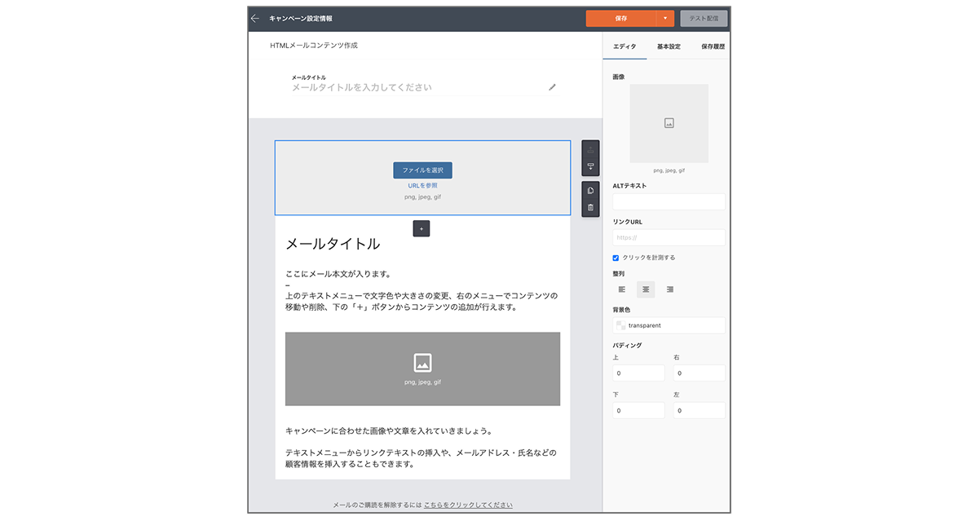980x521 pixels.
Task: Click the URLを参照 link
Action: tap(422, 186)
